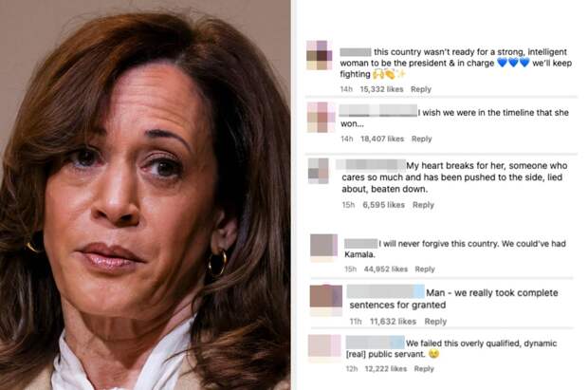This screenshot has width=588, height=390.
Task: Click avatar beside 'I will never forgive' comment
Action: tap(324, 248)
